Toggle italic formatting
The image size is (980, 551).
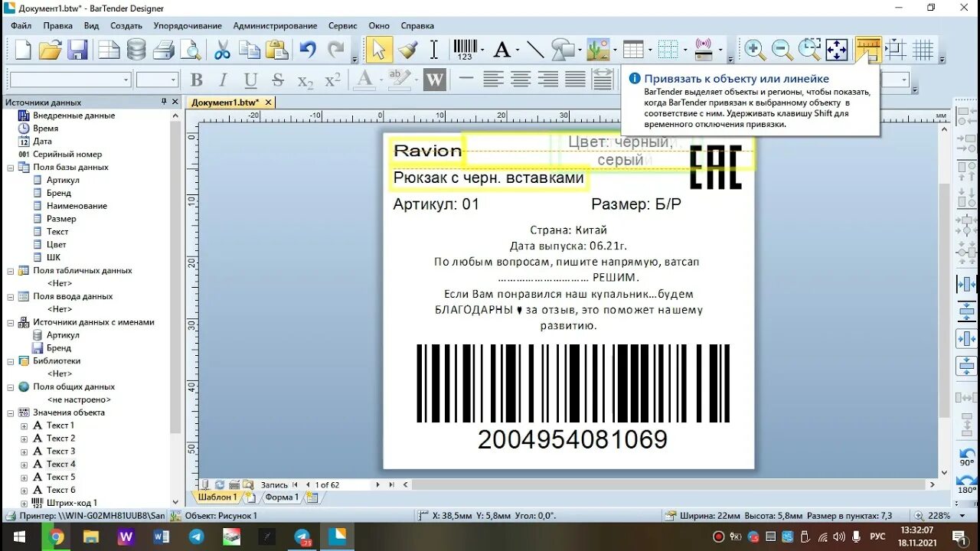coord(223,80)
